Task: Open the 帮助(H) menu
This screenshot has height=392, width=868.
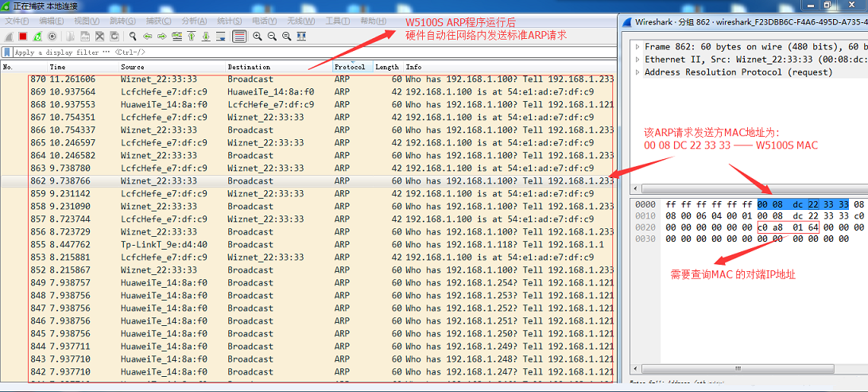Action: [x=373, y=21]
